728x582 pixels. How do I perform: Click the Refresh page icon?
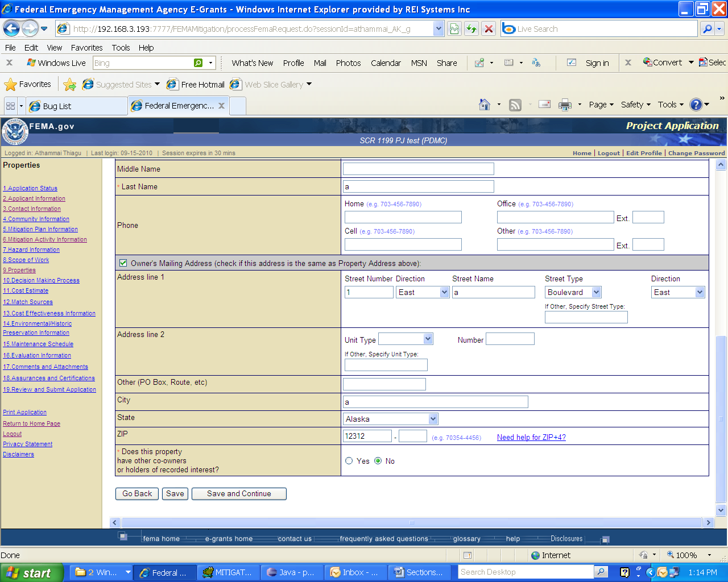(x=471, y=28)
